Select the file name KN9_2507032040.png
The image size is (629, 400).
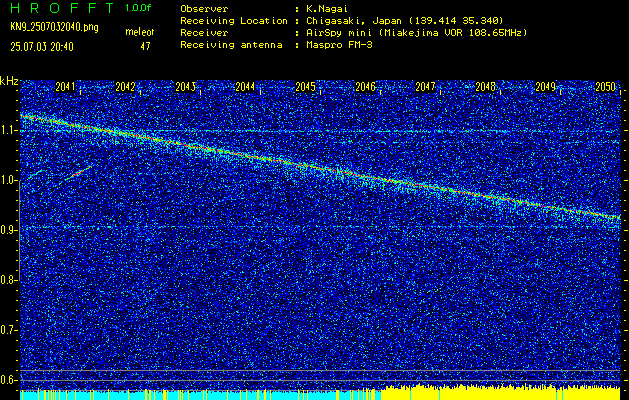54,27
